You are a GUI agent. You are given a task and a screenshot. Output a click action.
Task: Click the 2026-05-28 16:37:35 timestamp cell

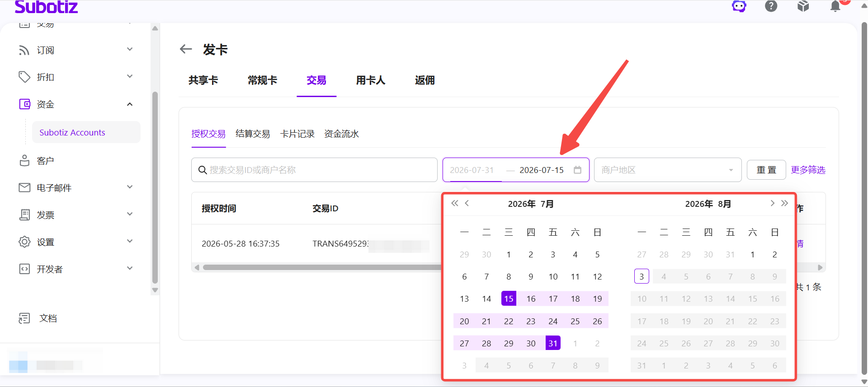(241, 243)
